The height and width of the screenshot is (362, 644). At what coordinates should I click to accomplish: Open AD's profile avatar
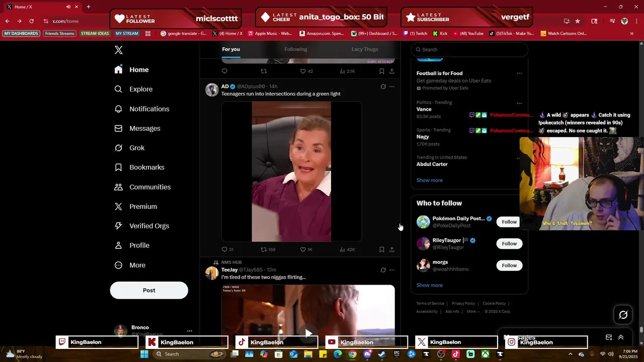point(212,90)
